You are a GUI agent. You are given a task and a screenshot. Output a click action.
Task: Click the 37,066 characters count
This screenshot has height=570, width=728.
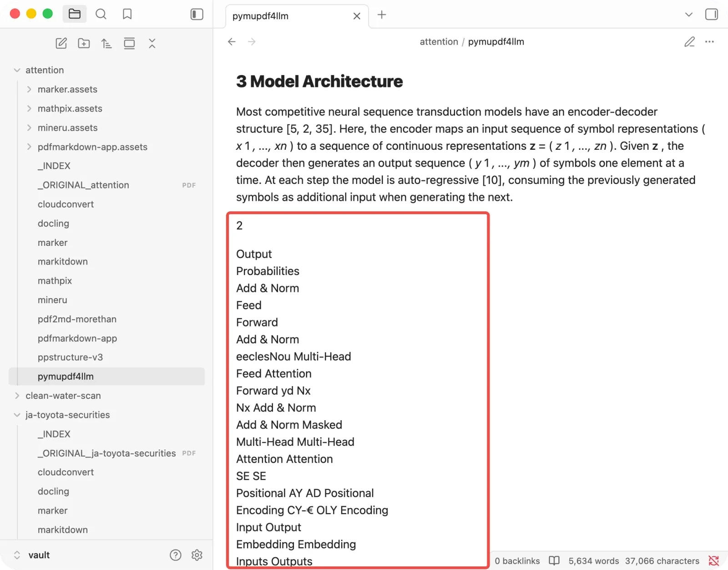click(662, 561)
